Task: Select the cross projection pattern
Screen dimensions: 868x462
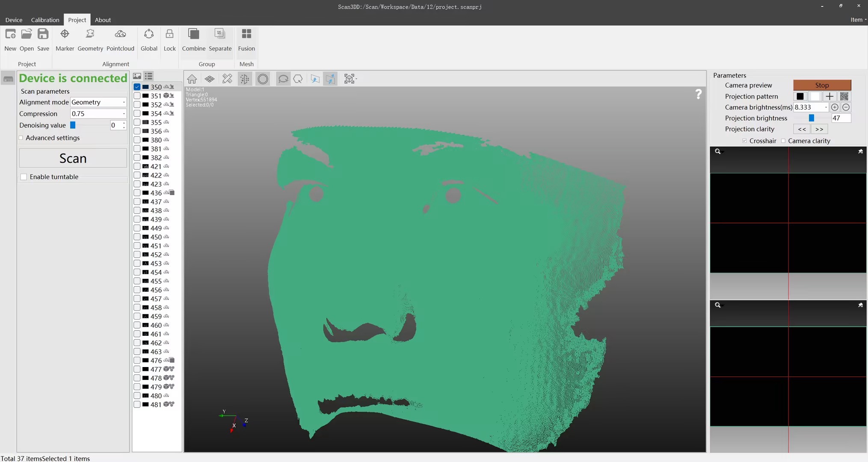Action: click(x=829, y=96)
